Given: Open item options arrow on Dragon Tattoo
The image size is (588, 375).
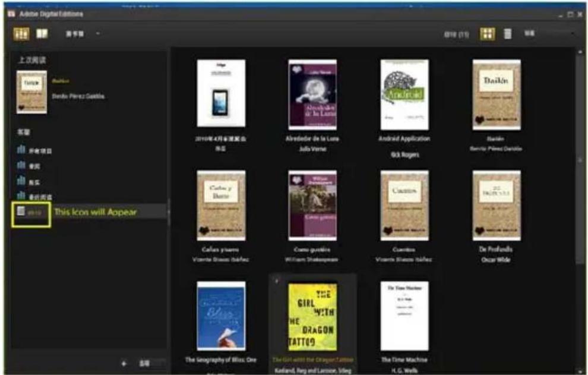Looking at the screenshot, I should click(x=277, y=281).
